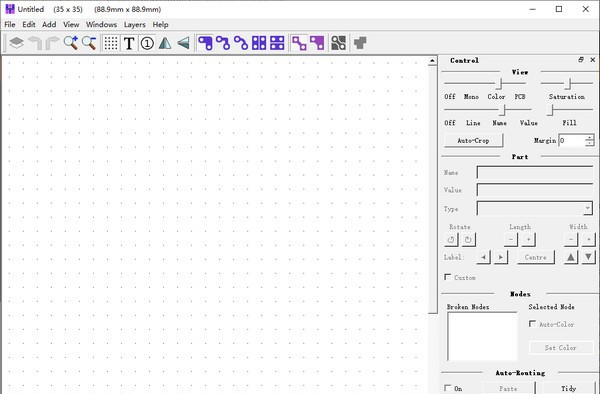Viewport: 600px width, 394px height.
Task: Zoom in with the magnifier plus icon
Action: (71, 43)
